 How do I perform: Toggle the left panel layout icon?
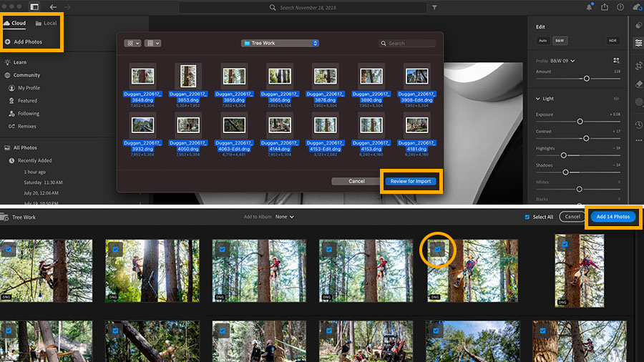pyautogui.click(x=34, y=7)
